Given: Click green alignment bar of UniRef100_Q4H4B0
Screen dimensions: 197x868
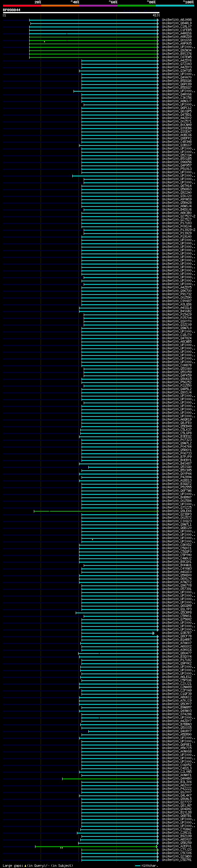Looking at the screenshot, I should point(110,779).
